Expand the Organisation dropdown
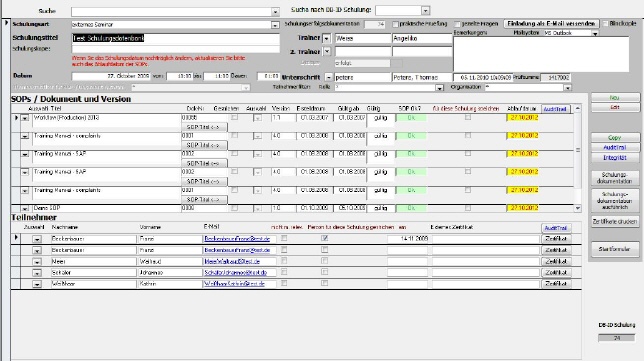The height and width of the screenshot is (361, 644). pos(568,88)
